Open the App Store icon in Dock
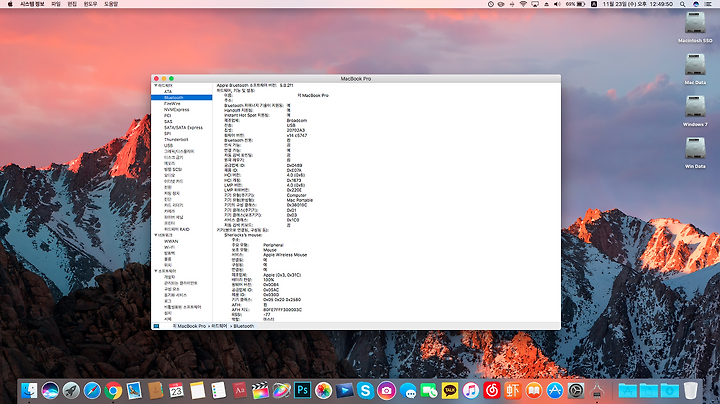This screenshot has height=404, width=720. click(x=555, y=391)
